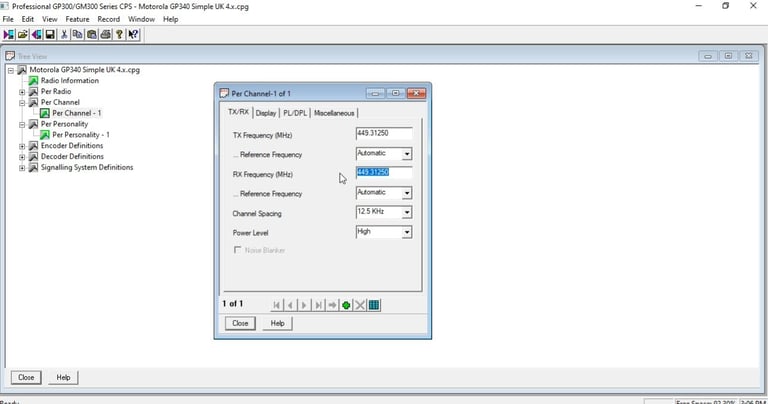Collapse the Per Channel tree node
The height and width of the screenshot is (404, 768).
point(22,103)
